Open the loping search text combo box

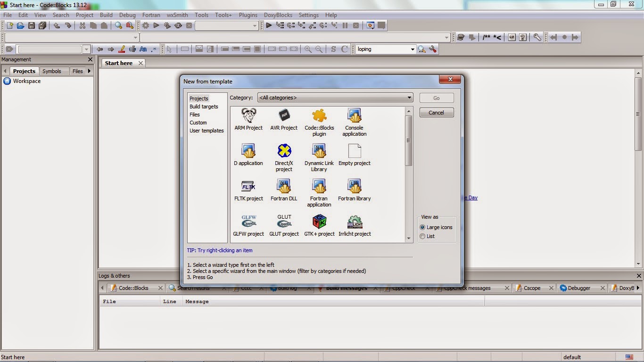[x=386, y=49]
